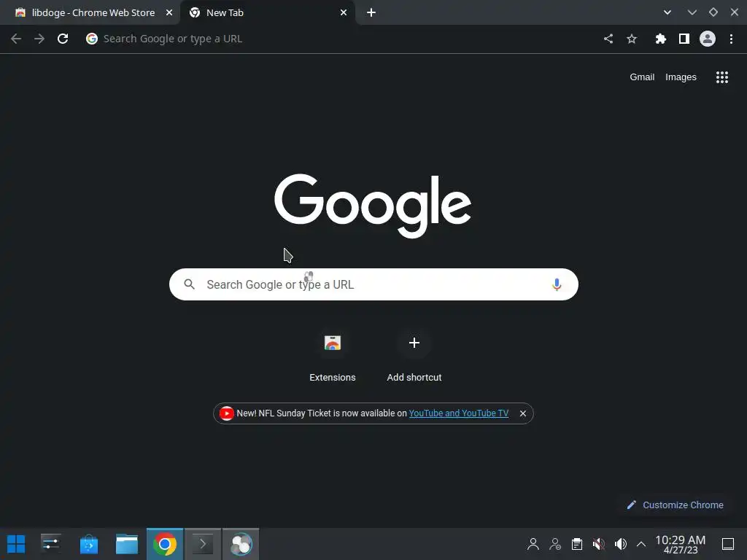Toggle the side panel button
Screen dimensions: 747x560
tap(684, 39)
